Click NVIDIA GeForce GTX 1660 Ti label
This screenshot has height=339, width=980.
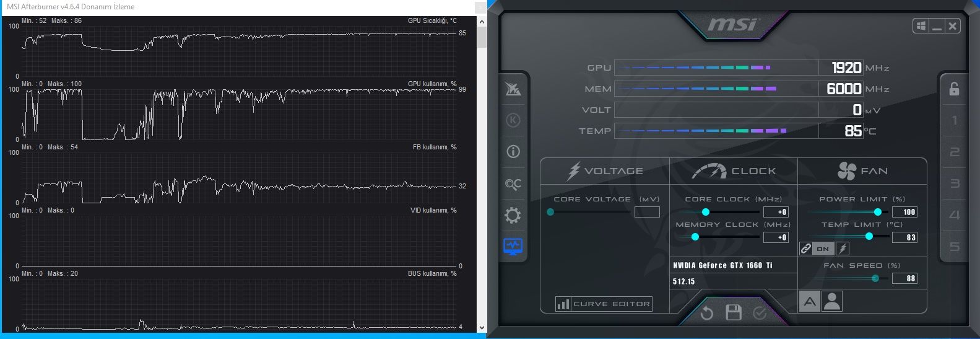point(722,265)
